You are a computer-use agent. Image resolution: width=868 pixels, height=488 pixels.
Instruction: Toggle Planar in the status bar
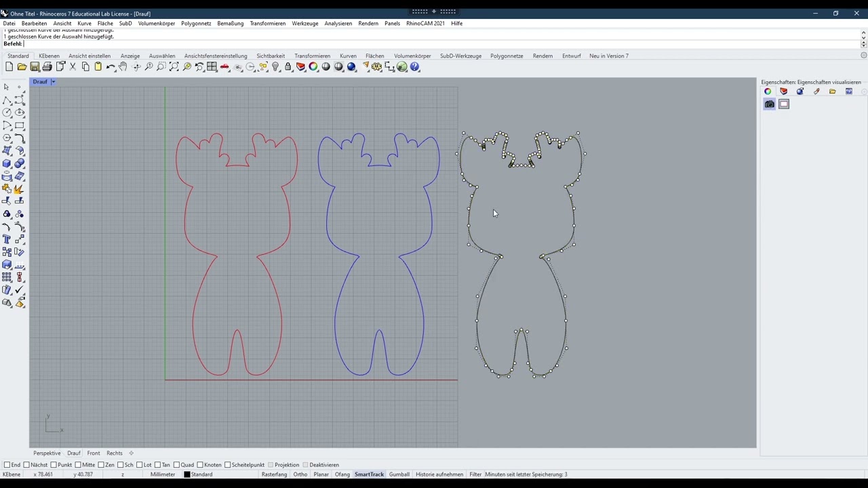coord(321,474)
